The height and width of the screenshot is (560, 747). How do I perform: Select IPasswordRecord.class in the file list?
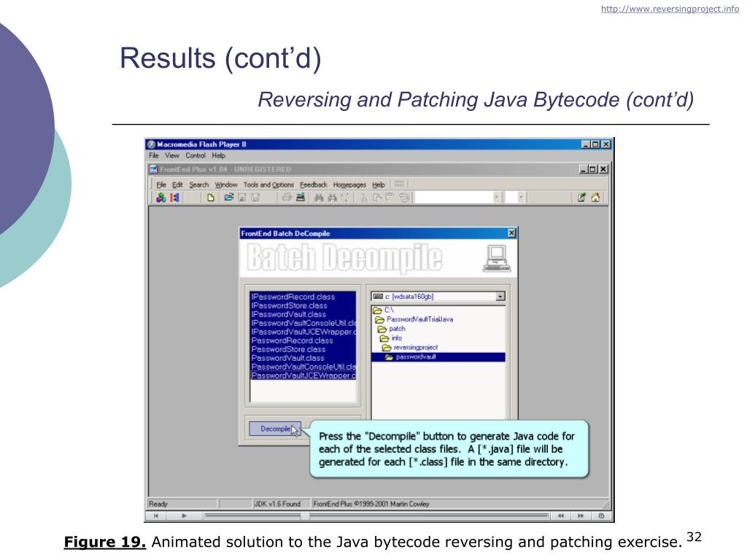[303, 297]
